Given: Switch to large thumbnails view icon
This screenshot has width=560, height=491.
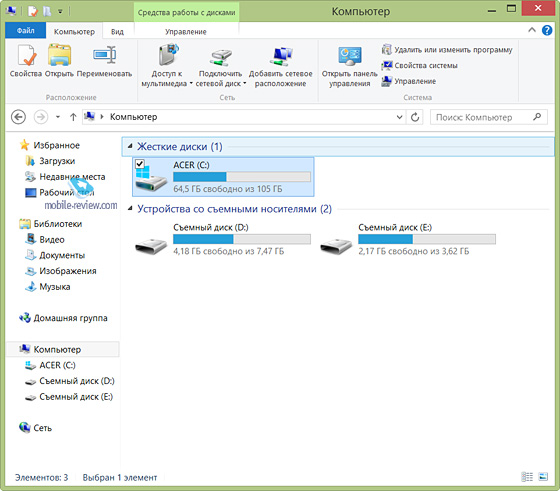Looking at the screenshot, I should pyautogui.click(x=543, y=476).
